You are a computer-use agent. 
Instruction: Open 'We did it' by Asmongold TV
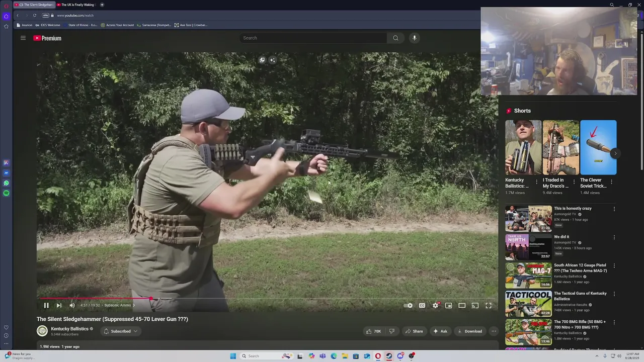(561, 237)
